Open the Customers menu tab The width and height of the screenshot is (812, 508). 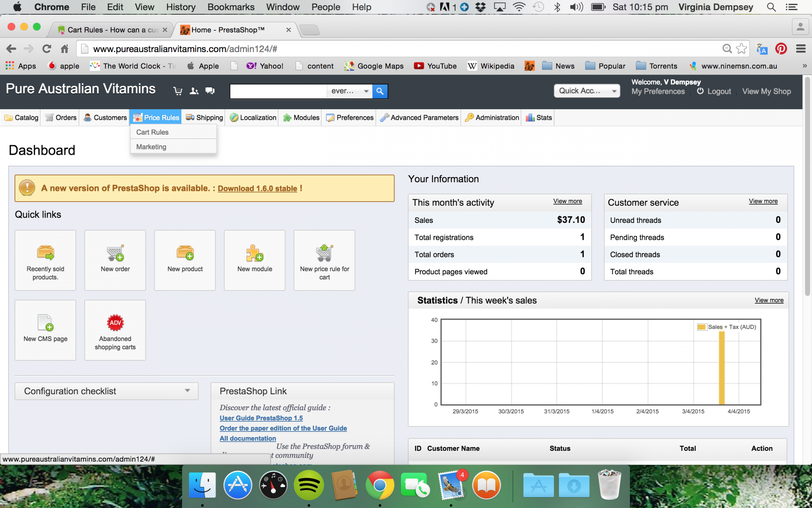105,118
